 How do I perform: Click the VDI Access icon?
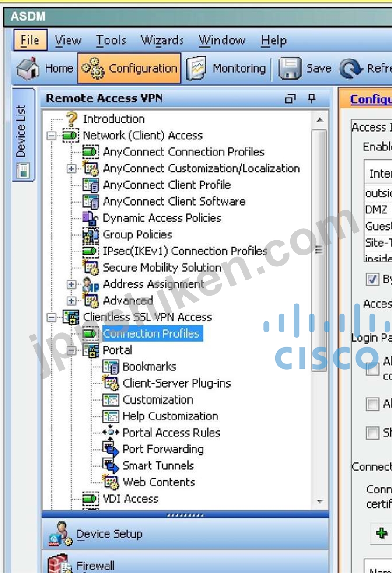[91, 499]
